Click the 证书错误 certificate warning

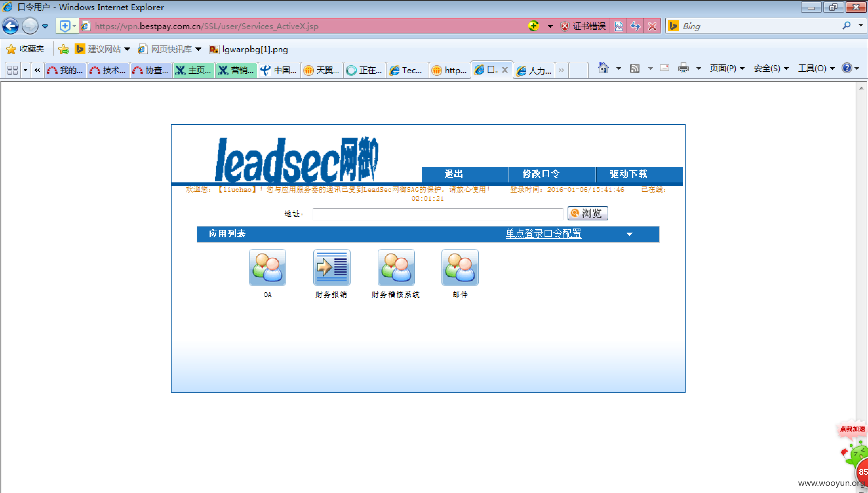[x=583, y=26]
